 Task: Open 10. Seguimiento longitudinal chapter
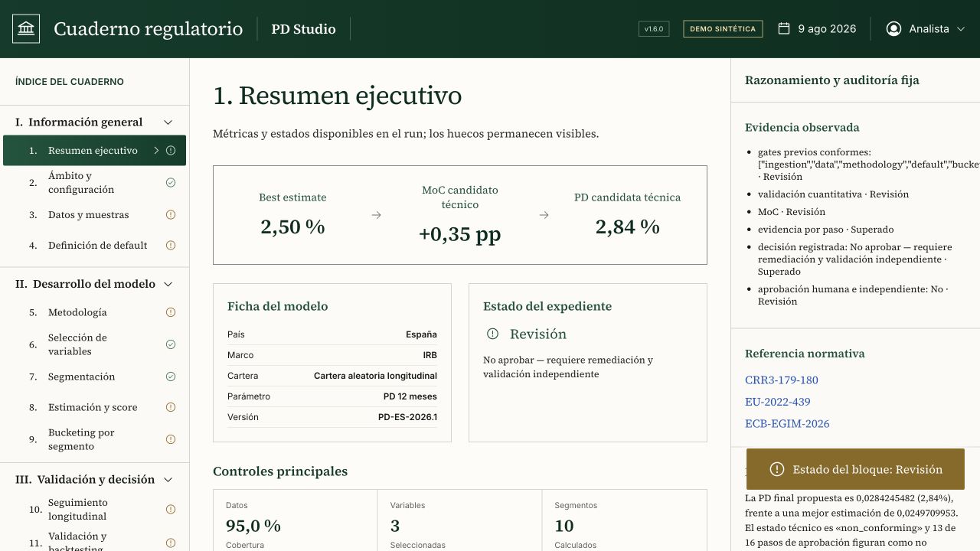pyautogui.click(x=94, y=510)
